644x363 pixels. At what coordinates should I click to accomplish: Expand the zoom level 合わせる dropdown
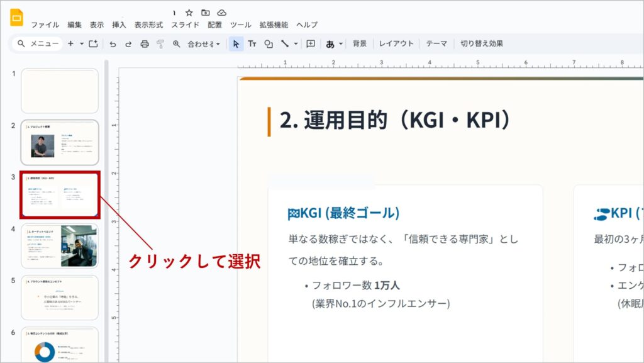204,44
